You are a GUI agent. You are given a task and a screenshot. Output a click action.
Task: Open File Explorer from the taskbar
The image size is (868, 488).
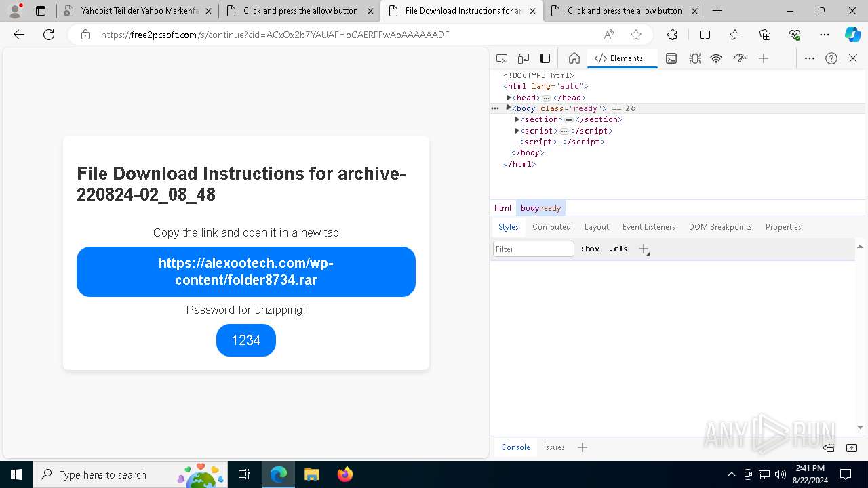(x=311, y=474)
